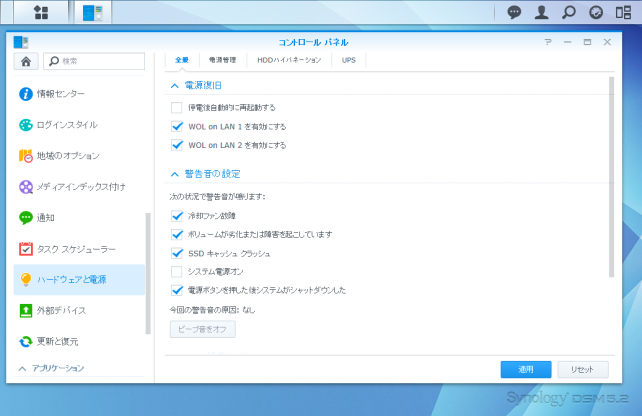Collapse the 警告音の設定 section
The width and height of the screenshot is (642, 416).
pos(174,174)
